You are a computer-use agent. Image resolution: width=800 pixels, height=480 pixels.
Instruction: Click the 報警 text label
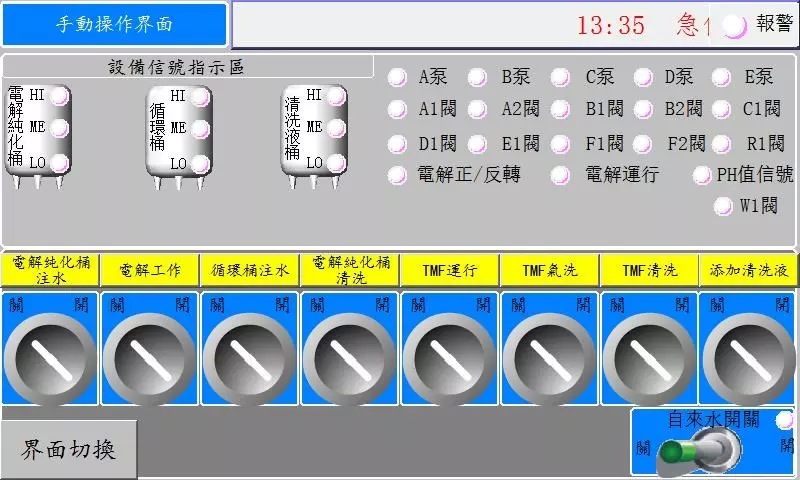coord(774,23)
